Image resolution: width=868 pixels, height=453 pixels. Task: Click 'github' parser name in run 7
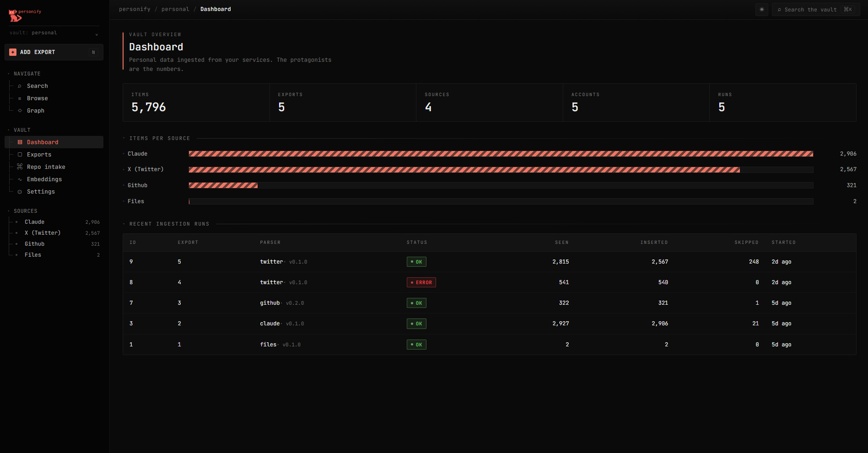[270, 303]
